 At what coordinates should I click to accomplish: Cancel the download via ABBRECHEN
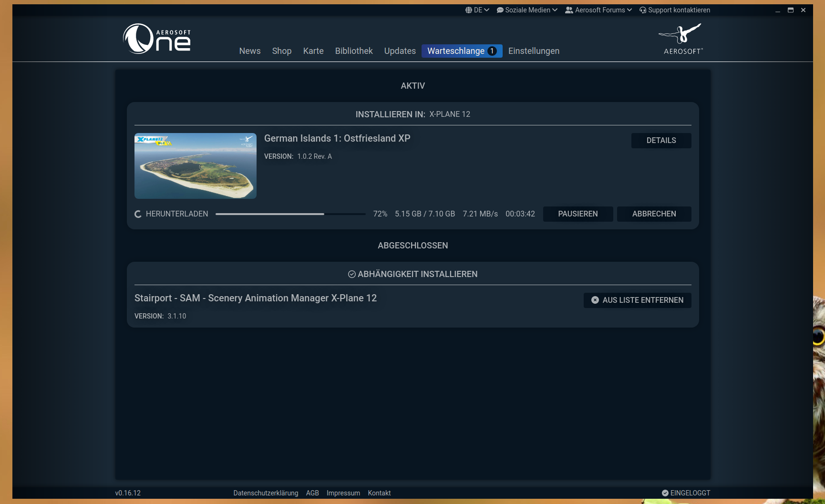[654, 214]
